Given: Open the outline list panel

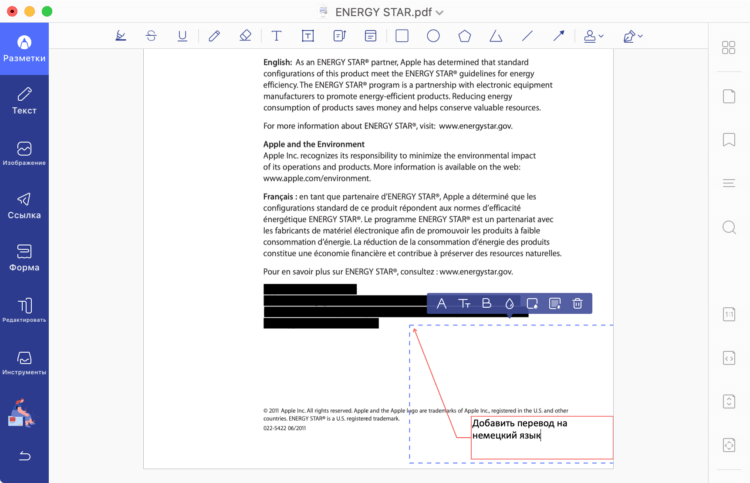Looking at the screenshot, I should (728, 183).
